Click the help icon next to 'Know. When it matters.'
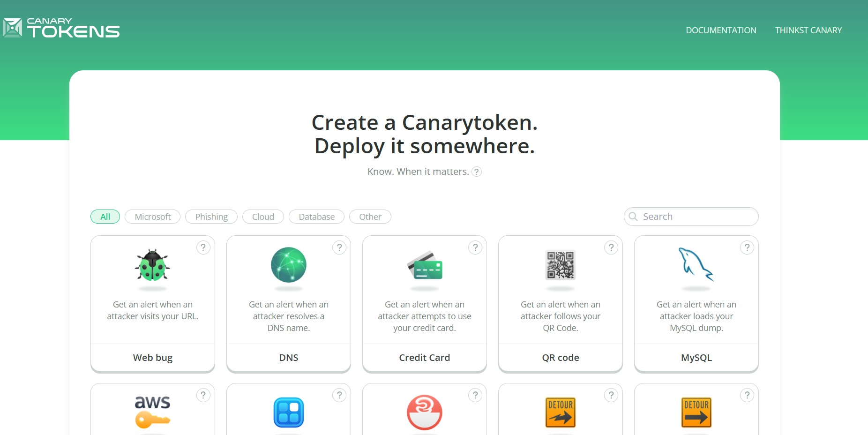This screenshot has height=435, width=868. 476,172
